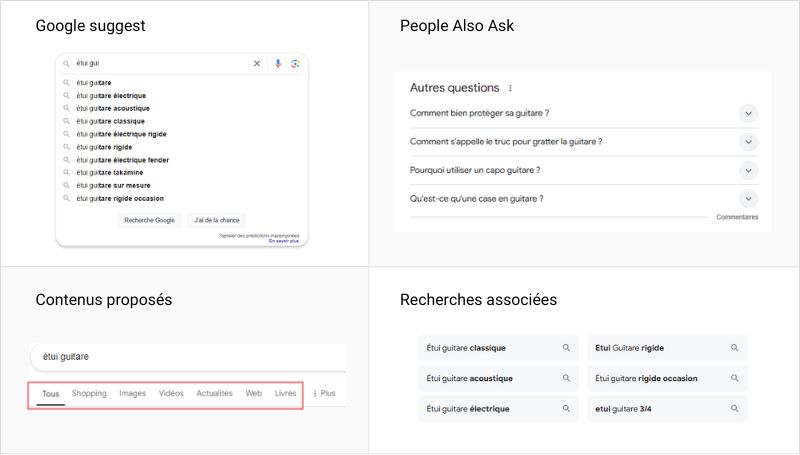This screenshot has height=455, width=800.
Task: Click search icon on 'Étui guitare classique' chip
Action: [x=566, y=348]
